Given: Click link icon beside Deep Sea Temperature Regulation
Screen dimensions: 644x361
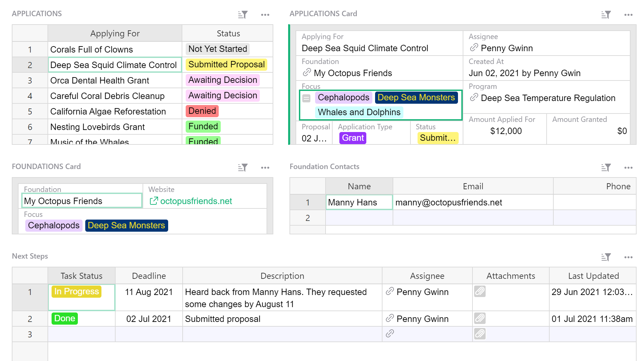Looking at the screenshot, I should (x=474, y=98).
